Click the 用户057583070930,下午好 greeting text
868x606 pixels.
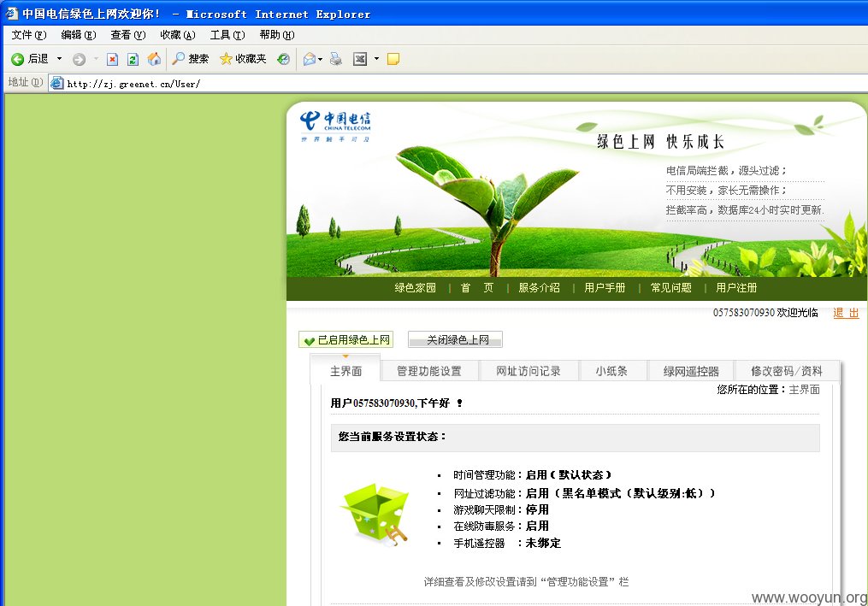pos(396,403)
